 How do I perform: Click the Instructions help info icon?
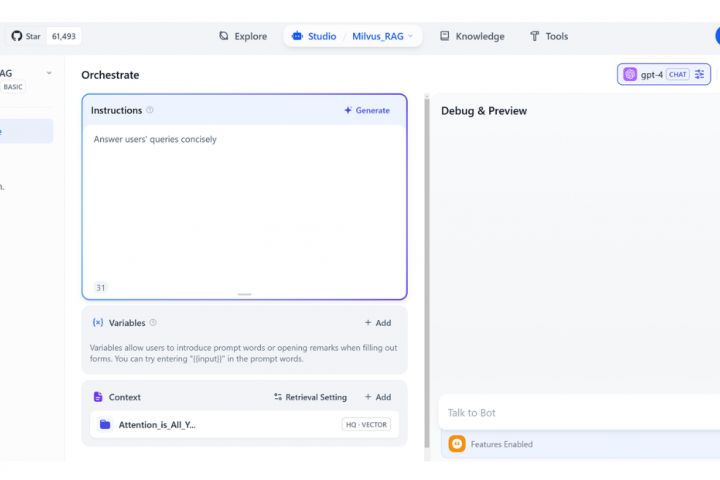(150, 111)
